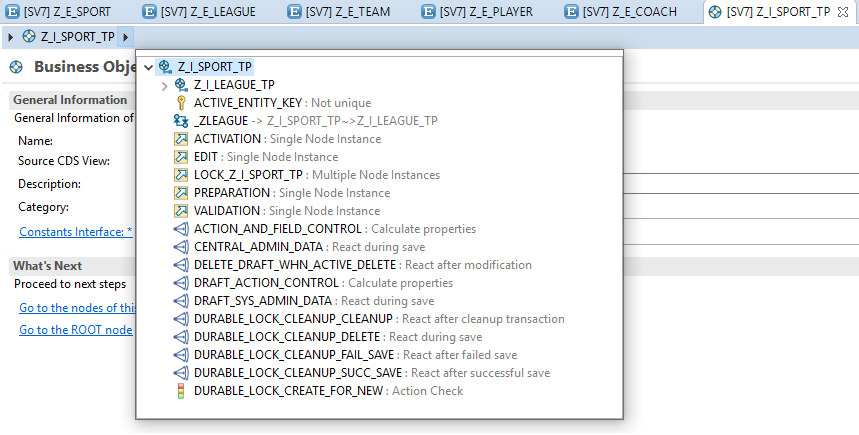This screenshot has height=435, width=859.
Task: Click the Z_I_SPORT_TP root node icon
Action: (165, 67)
